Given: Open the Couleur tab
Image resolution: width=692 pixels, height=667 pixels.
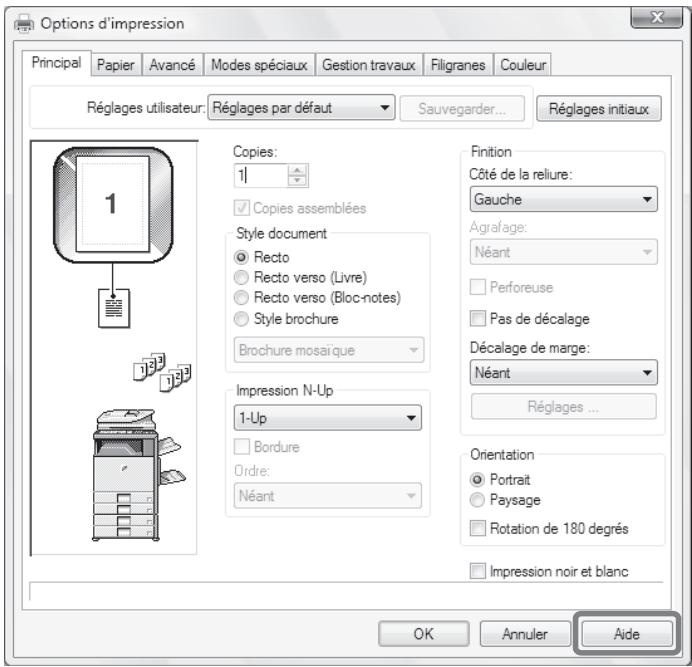Looking at the screenshot, I should coord(523,65).
